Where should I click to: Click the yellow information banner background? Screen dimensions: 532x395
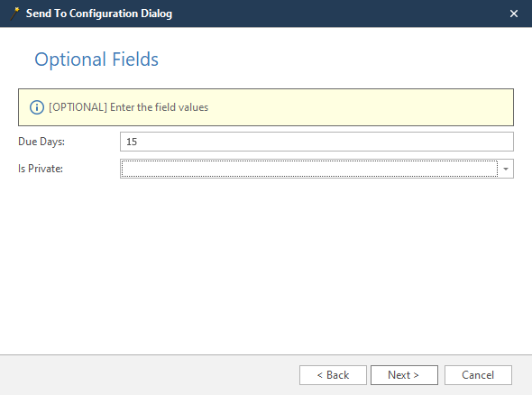click(x=339, y=107)
